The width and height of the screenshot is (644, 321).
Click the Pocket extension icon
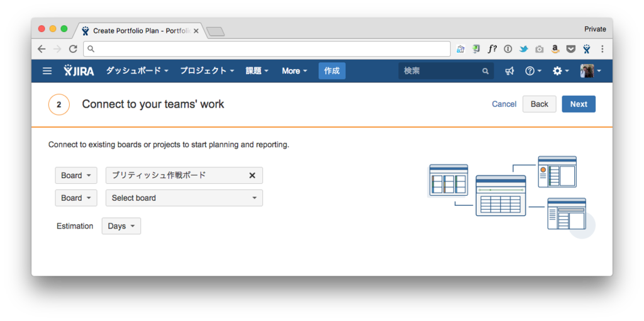point(570,49)
